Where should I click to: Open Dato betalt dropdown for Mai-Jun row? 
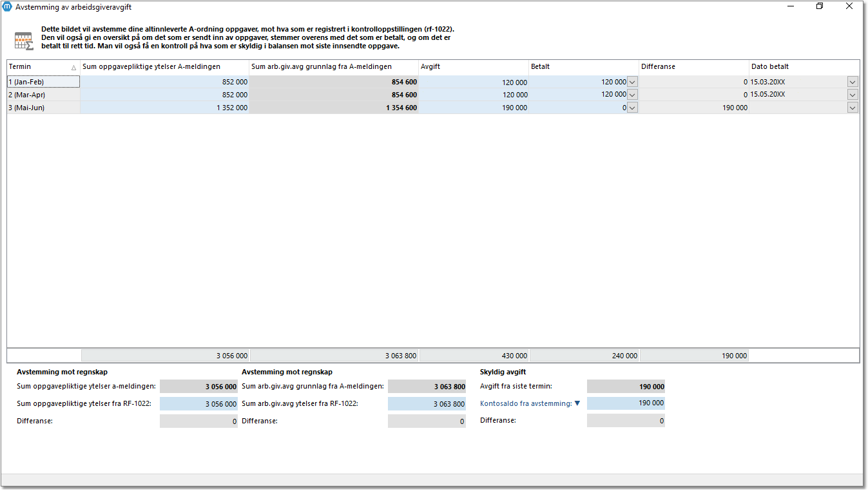coord(853,108)
